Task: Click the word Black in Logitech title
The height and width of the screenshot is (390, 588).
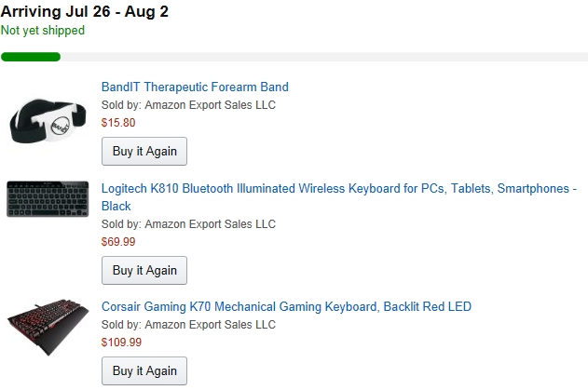Action: pyautogui.click(x=116, y=207)
